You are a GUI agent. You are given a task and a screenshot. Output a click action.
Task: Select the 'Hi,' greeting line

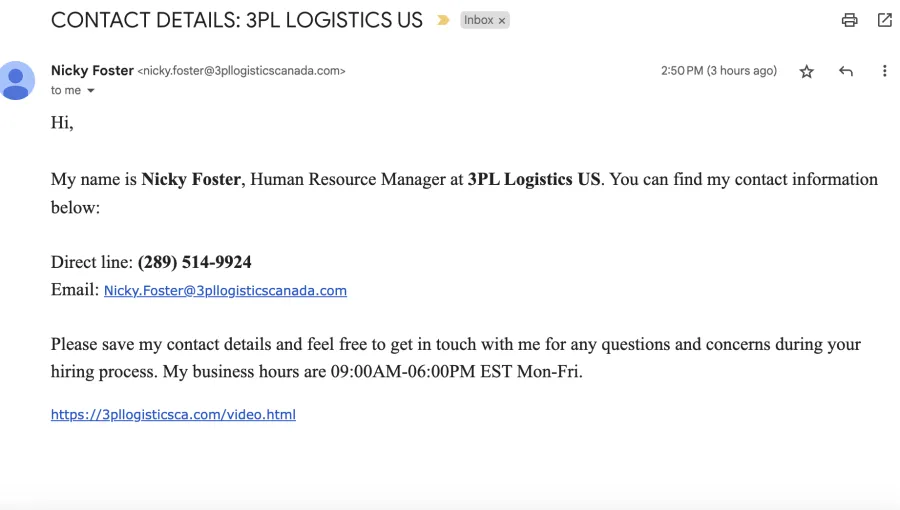click(62, 123)
